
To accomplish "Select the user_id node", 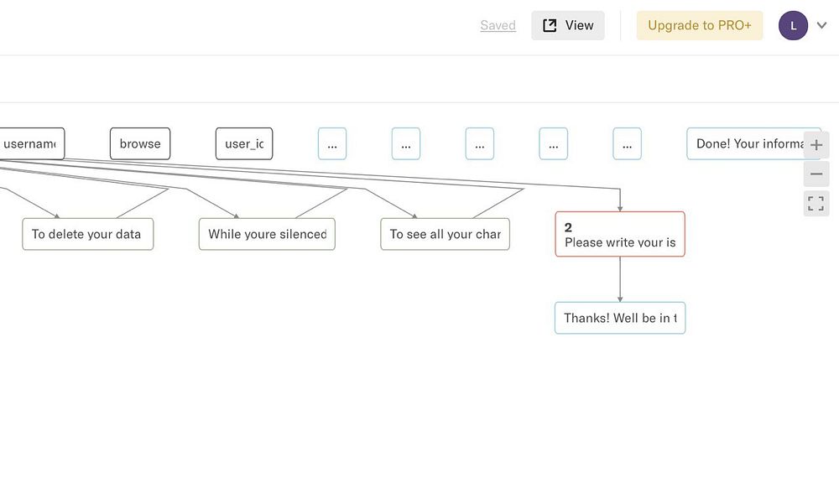I will click(x=244, y=143).
